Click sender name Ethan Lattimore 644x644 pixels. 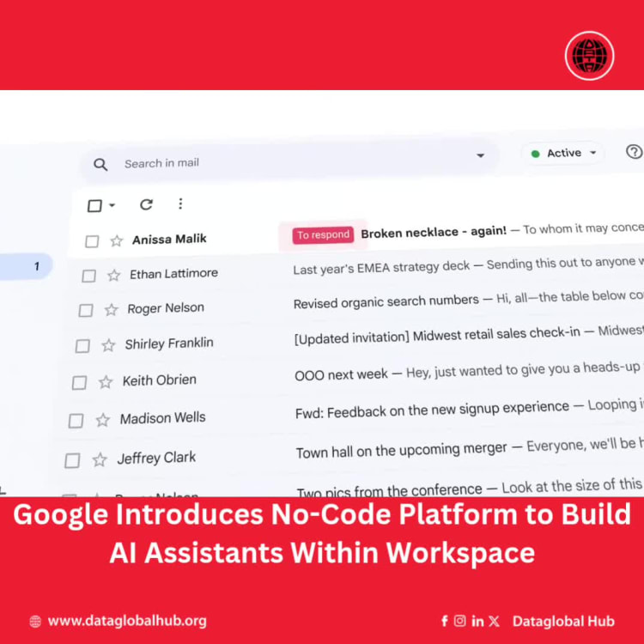click(x=173, y=274)
